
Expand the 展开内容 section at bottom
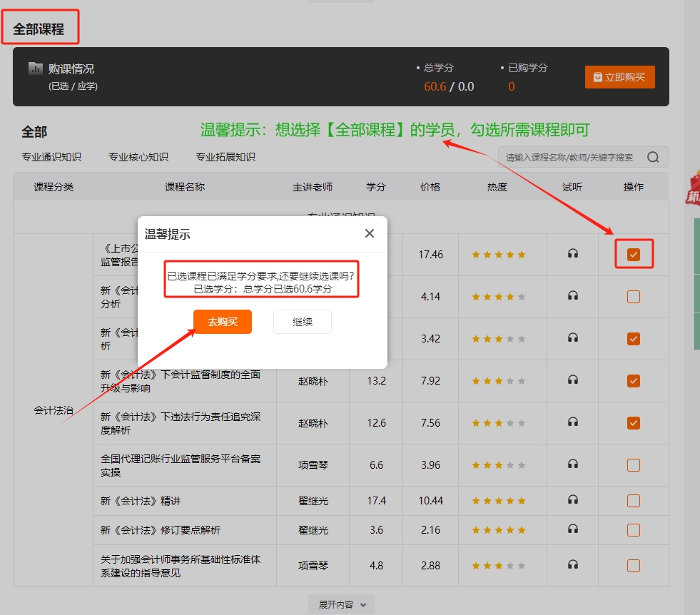click(x=340, y=603)
